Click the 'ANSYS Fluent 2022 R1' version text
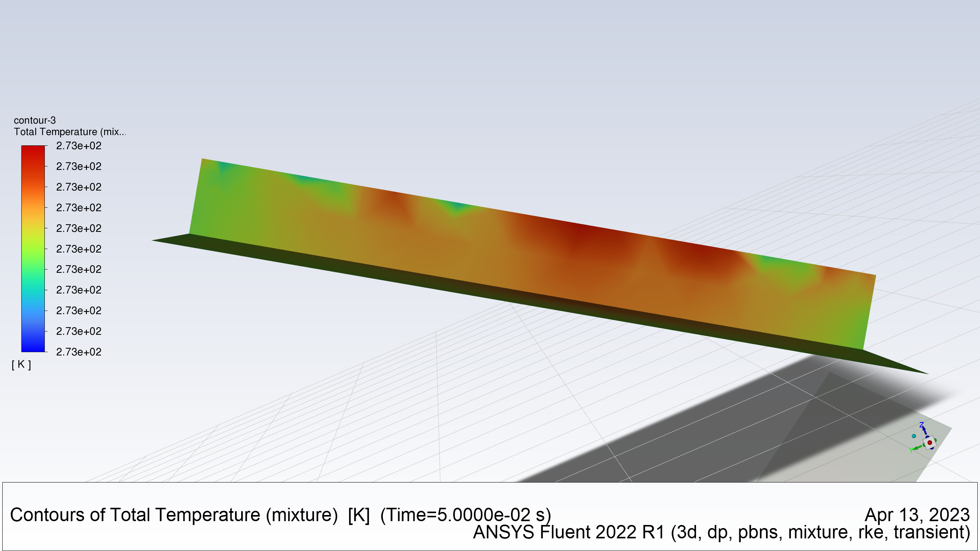This screenshot has width=980, height=551. 569,532
